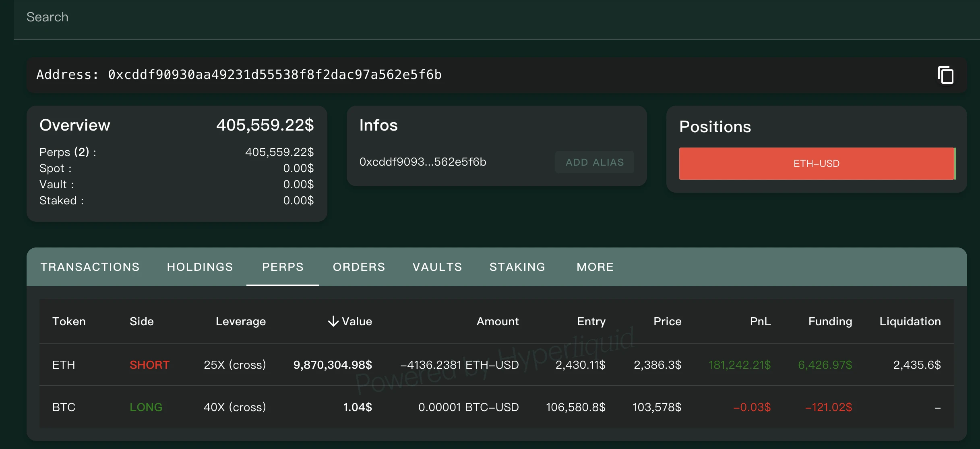Select the ETH SHORT position row
Viewport: 980px width, 449px height.
click(496, 365)
